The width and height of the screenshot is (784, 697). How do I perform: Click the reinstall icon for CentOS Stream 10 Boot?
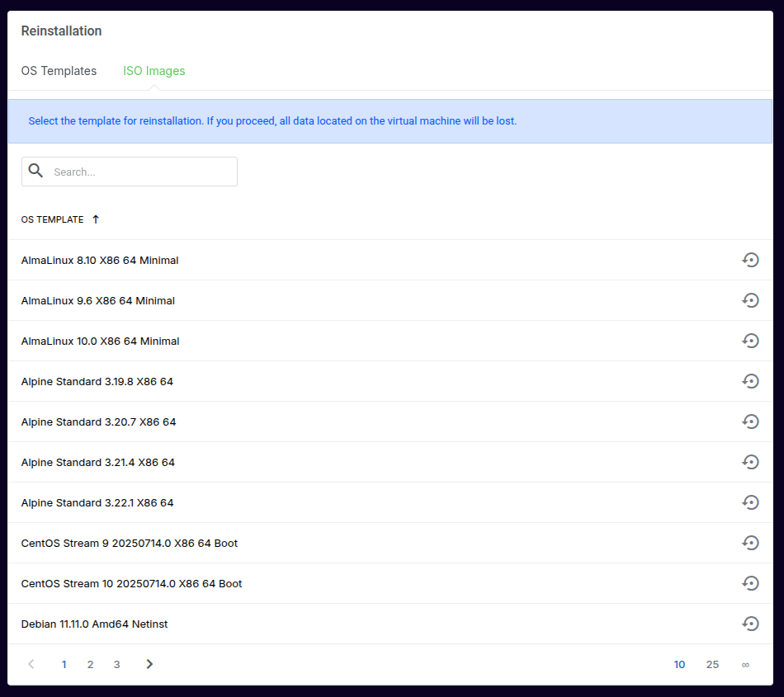750,583
